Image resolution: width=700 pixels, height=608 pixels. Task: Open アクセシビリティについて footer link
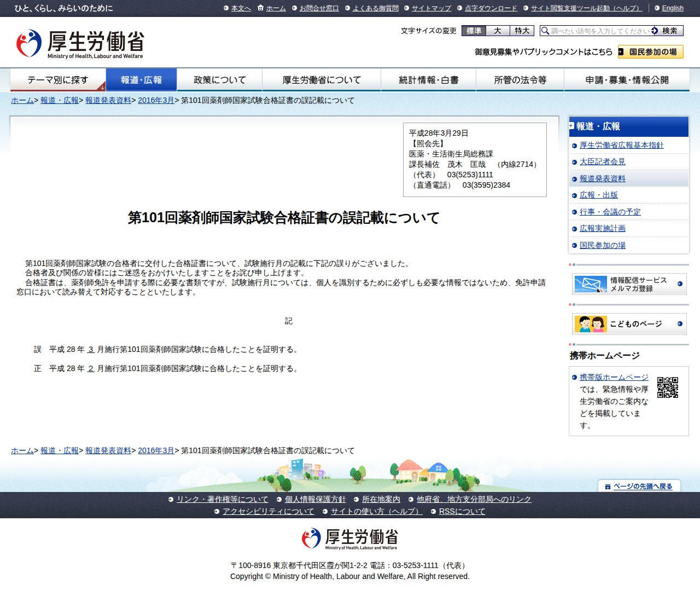point(269,511)
